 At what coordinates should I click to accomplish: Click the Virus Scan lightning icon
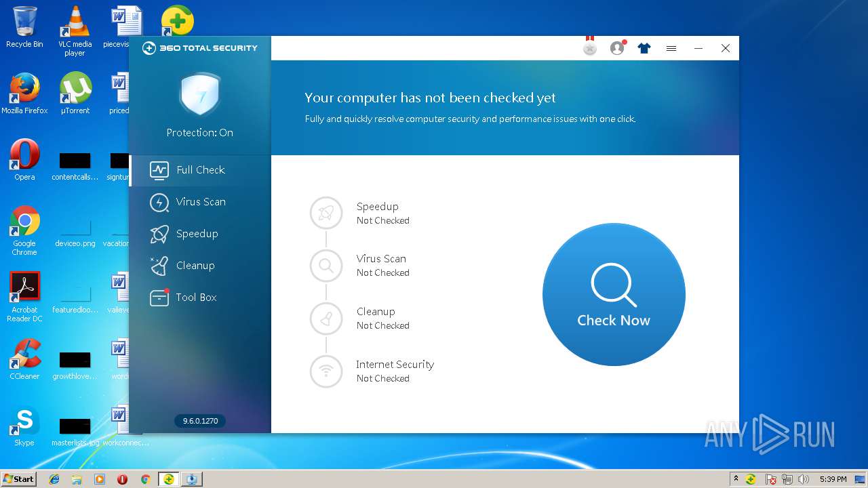159,202
